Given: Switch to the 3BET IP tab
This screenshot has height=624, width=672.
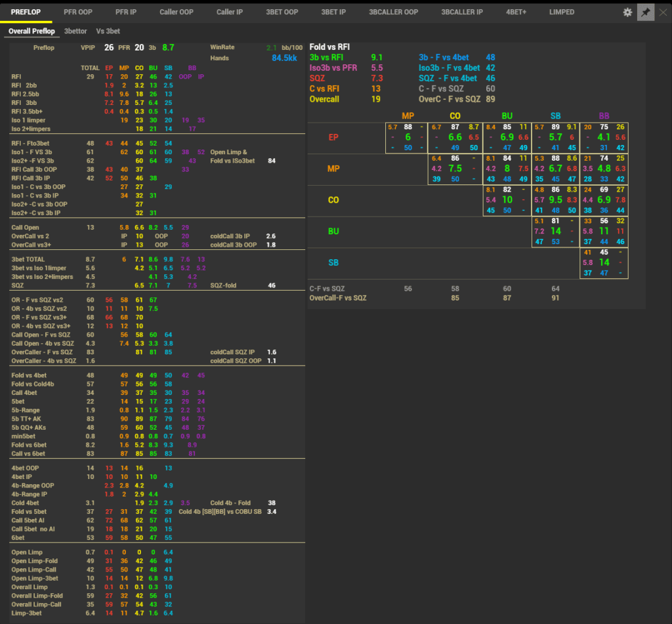Looking at the screenshot, I should tap(333, 12).
